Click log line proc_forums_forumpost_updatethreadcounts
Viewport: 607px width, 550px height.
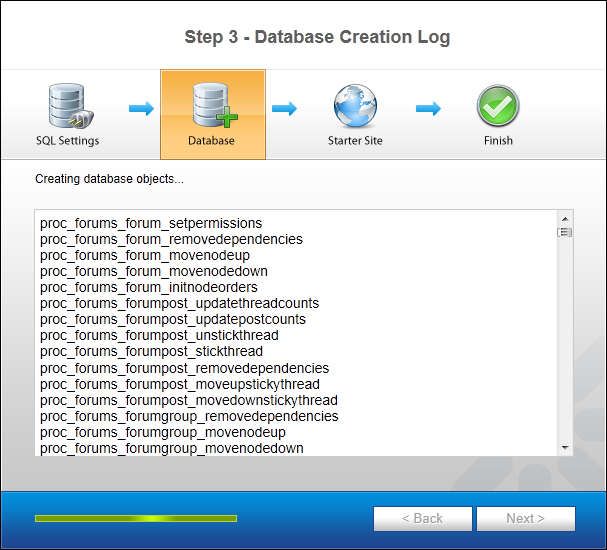pos(179,303)
